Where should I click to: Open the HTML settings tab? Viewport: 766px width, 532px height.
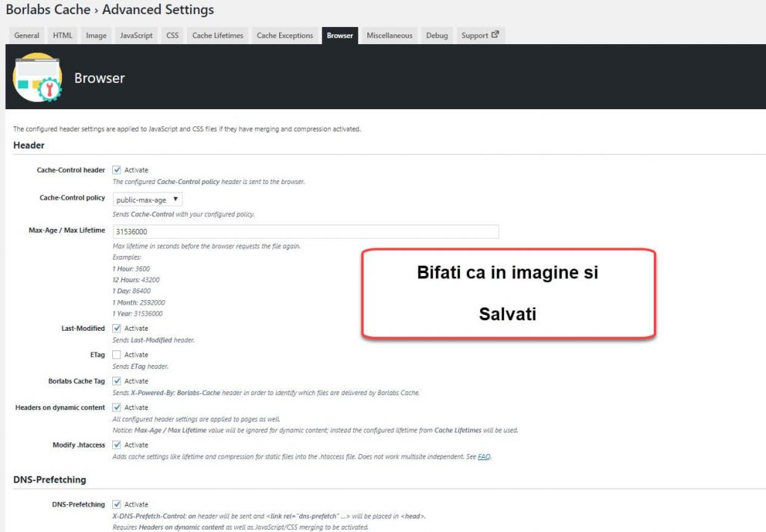click(63, 36)
